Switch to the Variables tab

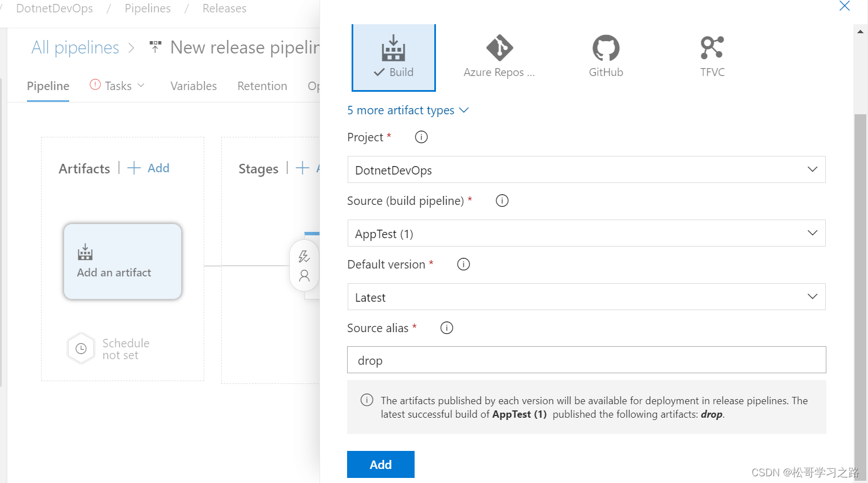click(194, 86)
